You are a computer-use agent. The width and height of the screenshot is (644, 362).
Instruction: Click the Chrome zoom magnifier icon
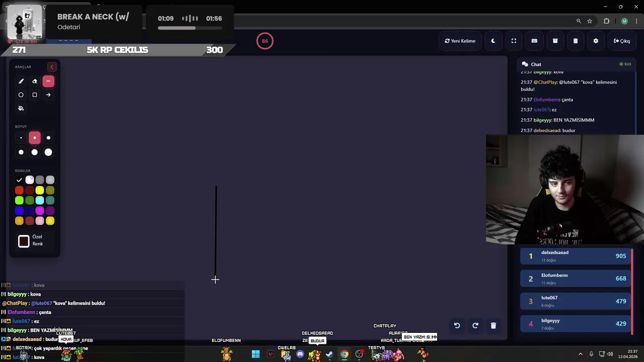coord(579,21)
